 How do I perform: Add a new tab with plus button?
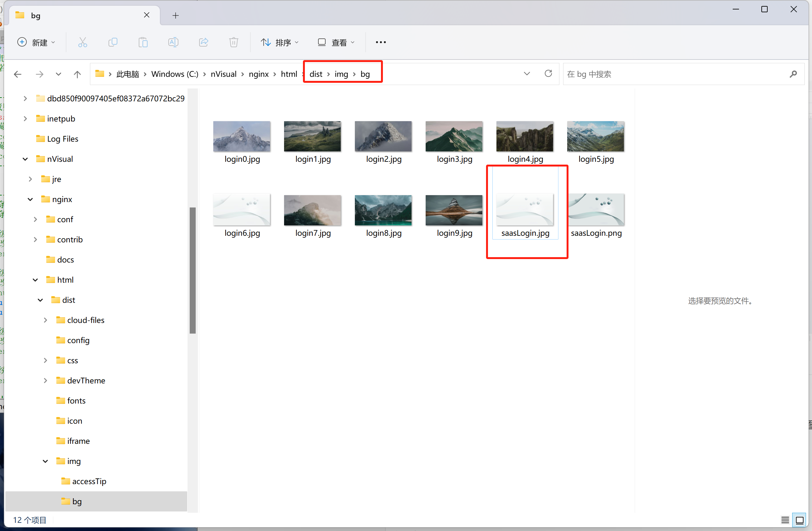coord(175,15)
